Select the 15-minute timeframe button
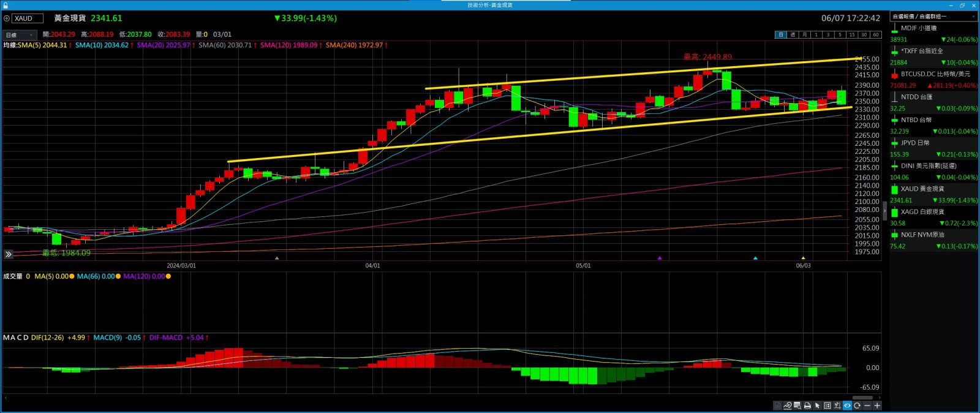 tap(851, 35)
